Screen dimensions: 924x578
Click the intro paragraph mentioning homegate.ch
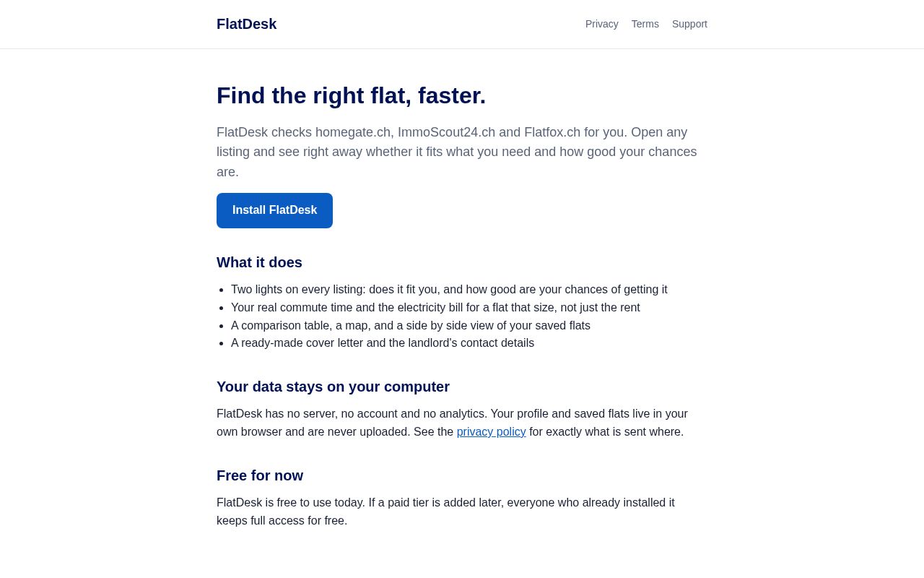pos(457,152)
